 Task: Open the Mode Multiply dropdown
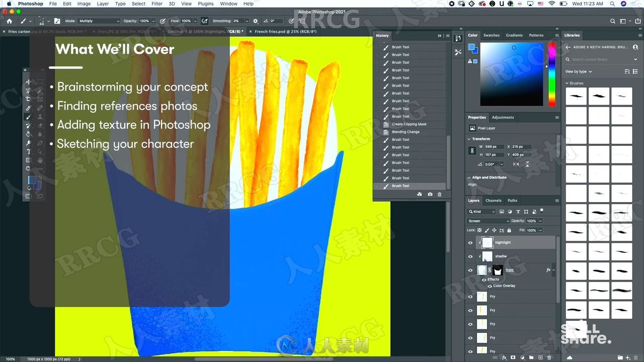click(99, 21)
